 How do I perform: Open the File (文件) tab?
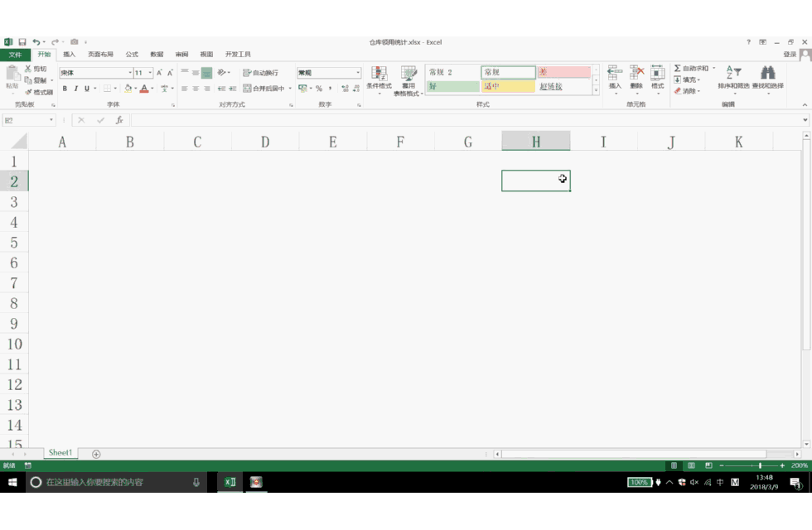15,55
